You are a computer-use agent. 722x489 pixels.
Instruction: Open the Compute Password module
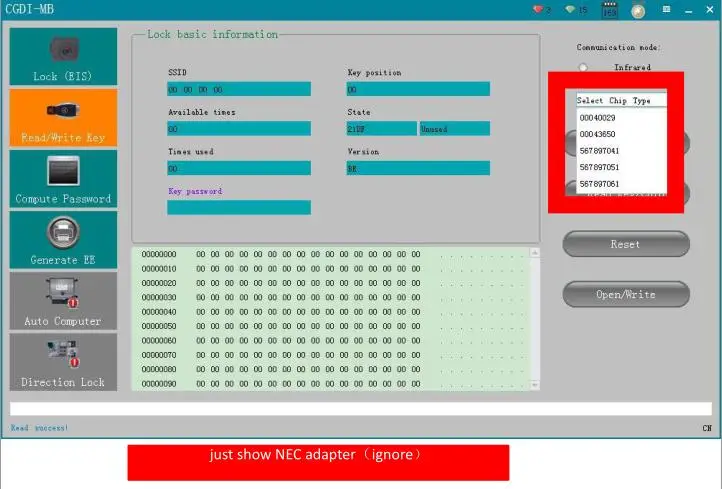coord(63,179)
